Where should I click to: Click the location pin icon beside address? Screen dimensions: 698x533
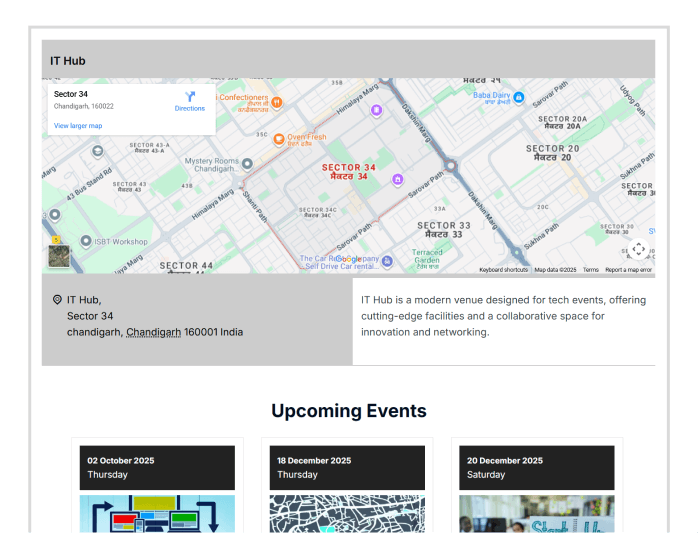pos(57,299)
